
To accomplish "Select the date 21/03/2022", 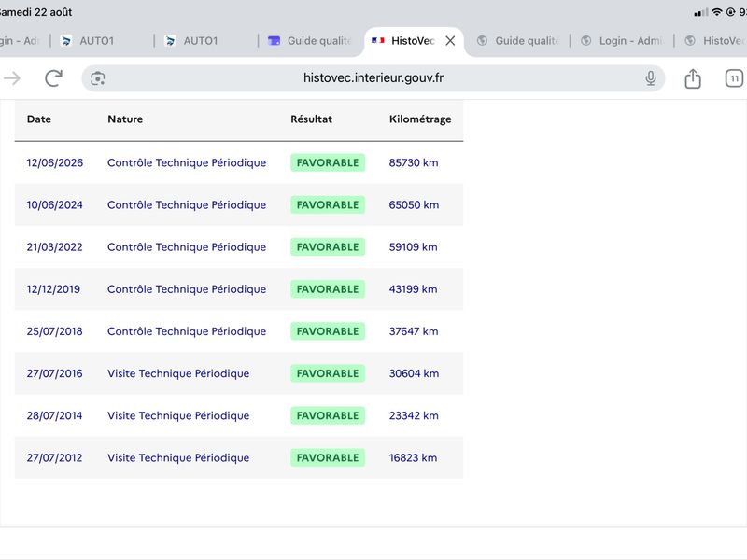I will (x=54, y=247).
